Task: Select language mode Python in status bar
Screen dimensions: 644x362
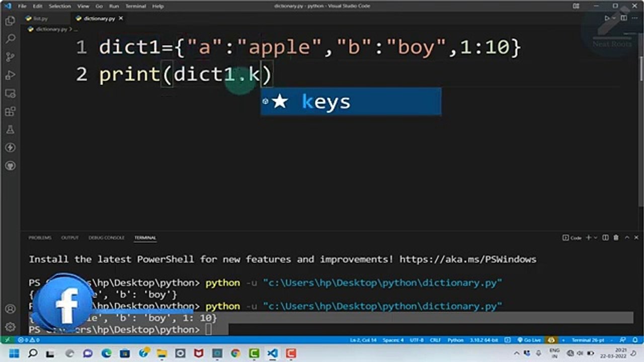Action: [x=455, y=340]
